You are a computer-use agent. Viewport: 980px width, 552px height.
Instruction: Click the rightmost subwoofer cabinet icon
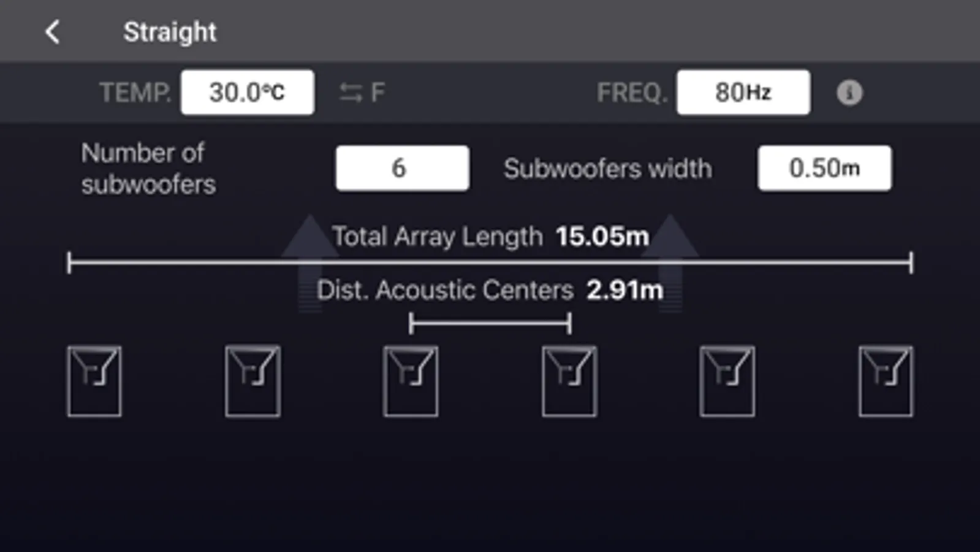pos(886,380)
